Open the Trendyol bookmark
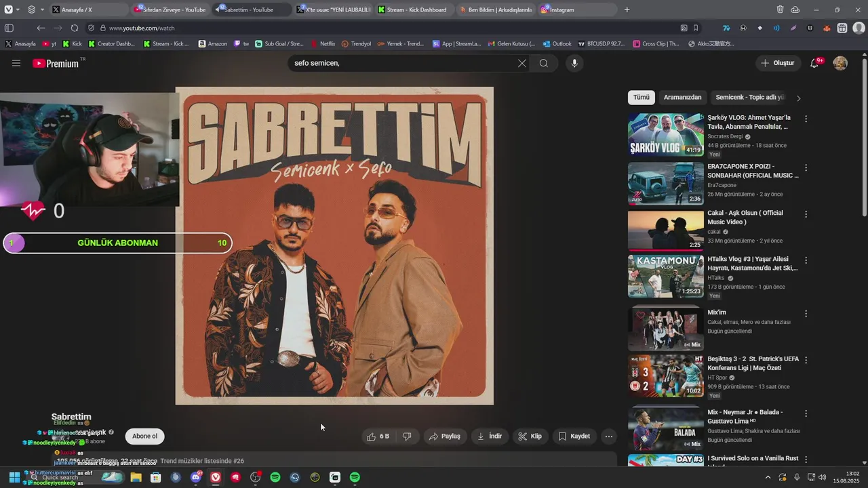Screen dimensions: 868x488 [357, 43]
